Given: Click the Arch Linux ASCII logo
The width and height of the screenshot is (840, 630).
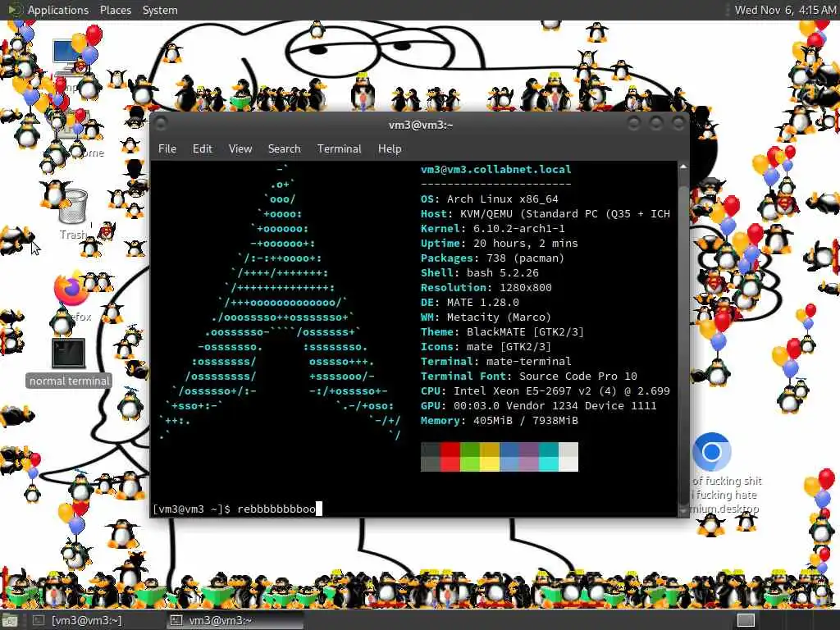Looking at the screenshot, I should coord(281,303).
